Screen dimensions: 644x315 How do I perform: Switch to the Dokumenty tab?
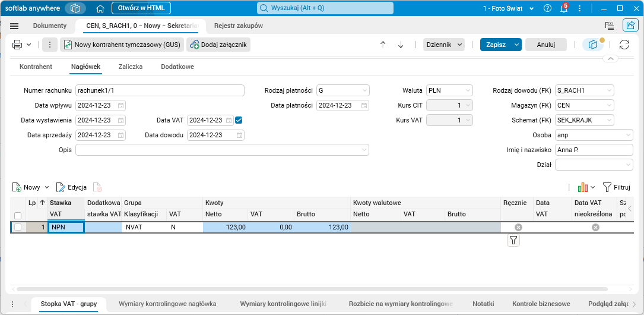(50, 26)
